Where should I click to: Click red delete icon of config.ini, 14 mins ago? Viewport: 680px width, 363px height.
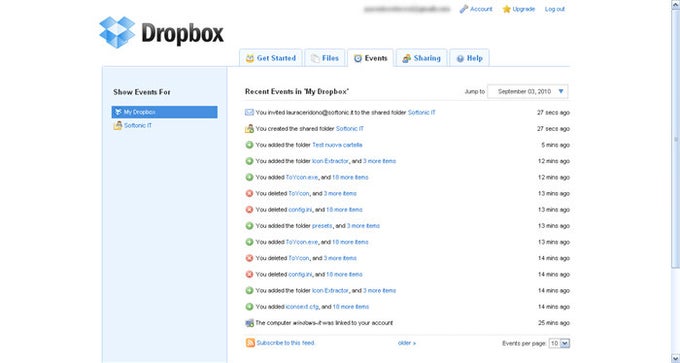pyautogui.click(x=249, y=274)
